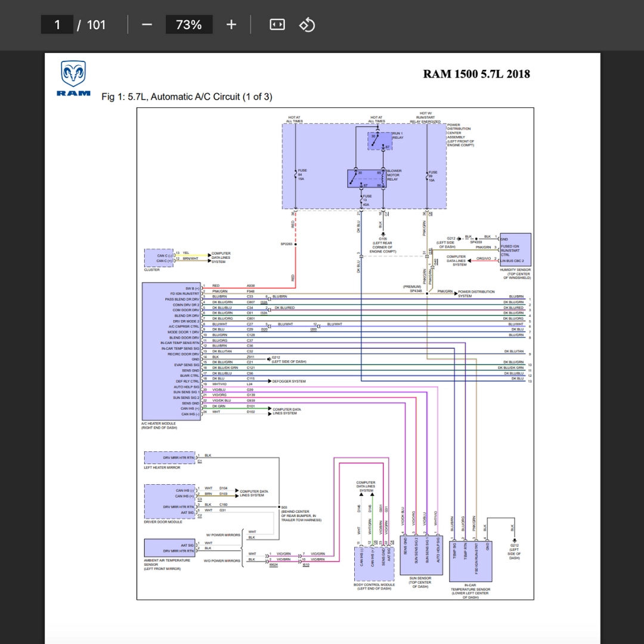Click the 'LEFT HEATER MIRROR' label

pos(162,467)
